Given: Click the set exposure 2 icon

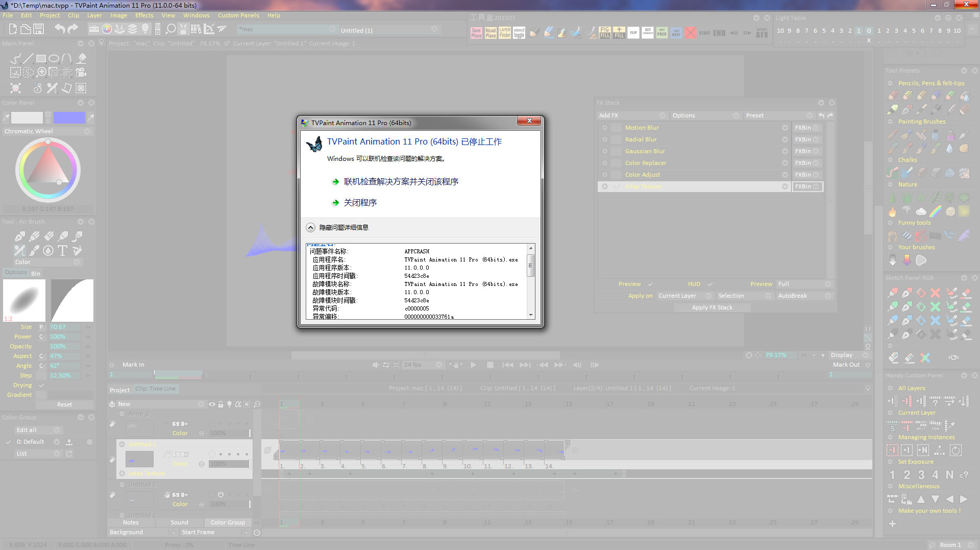Looking at the screenshot, I should point(907,475).
